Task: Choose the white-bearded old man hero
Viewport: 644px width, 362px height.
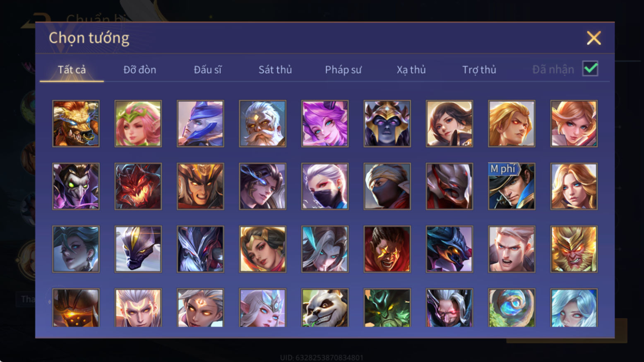Action: [262, 124]
